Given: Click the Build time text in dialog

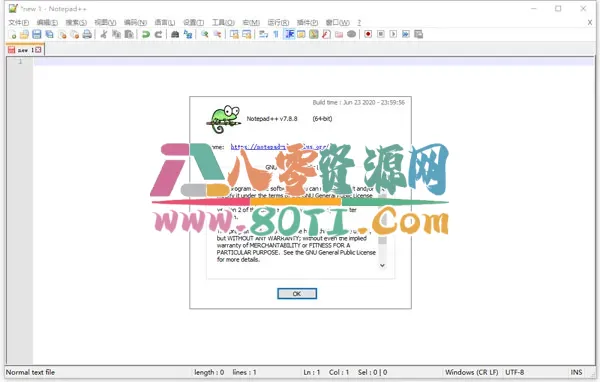Looking at the screenshot, I should pos(359,102).
